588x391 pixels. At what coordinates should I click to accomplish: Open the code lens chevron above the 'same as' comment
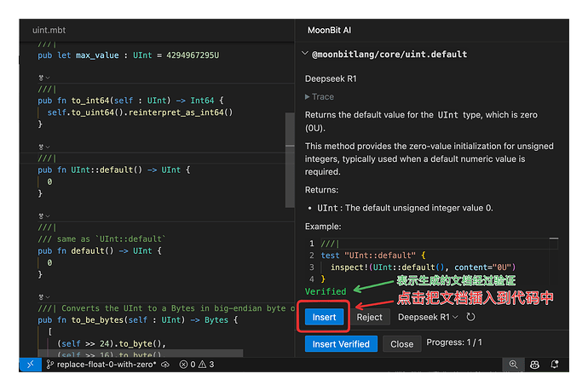click(x=48, y=216)
